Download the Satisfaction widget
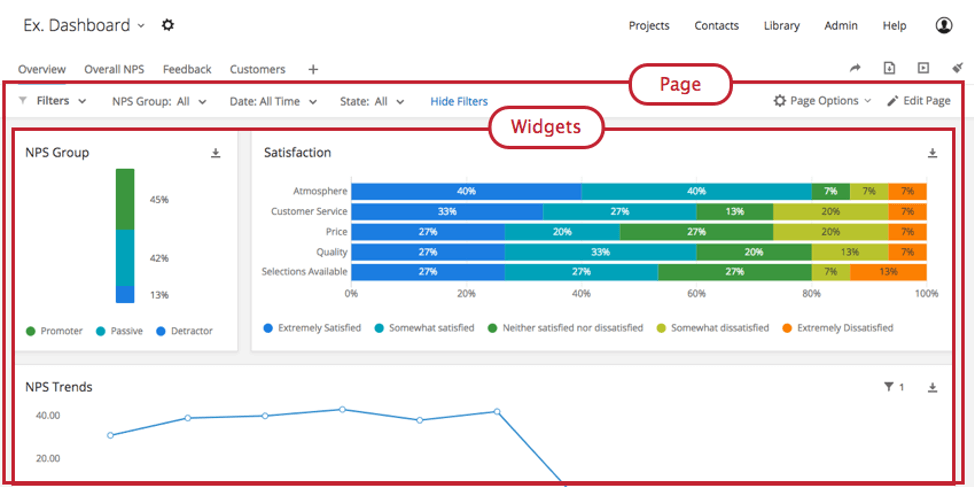The width and height of the screenshot is (974, 487). click(932, 153)
